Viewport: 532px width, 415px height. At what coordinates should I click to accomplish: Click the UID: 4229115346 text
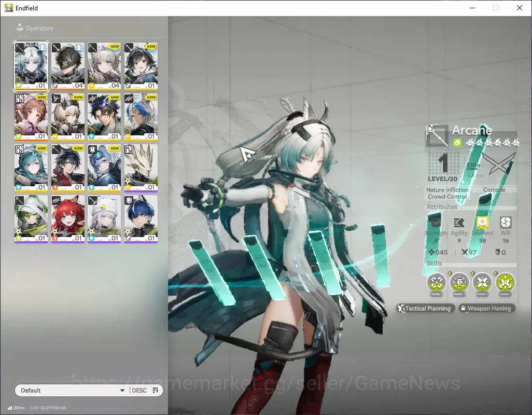pos(48,408)
